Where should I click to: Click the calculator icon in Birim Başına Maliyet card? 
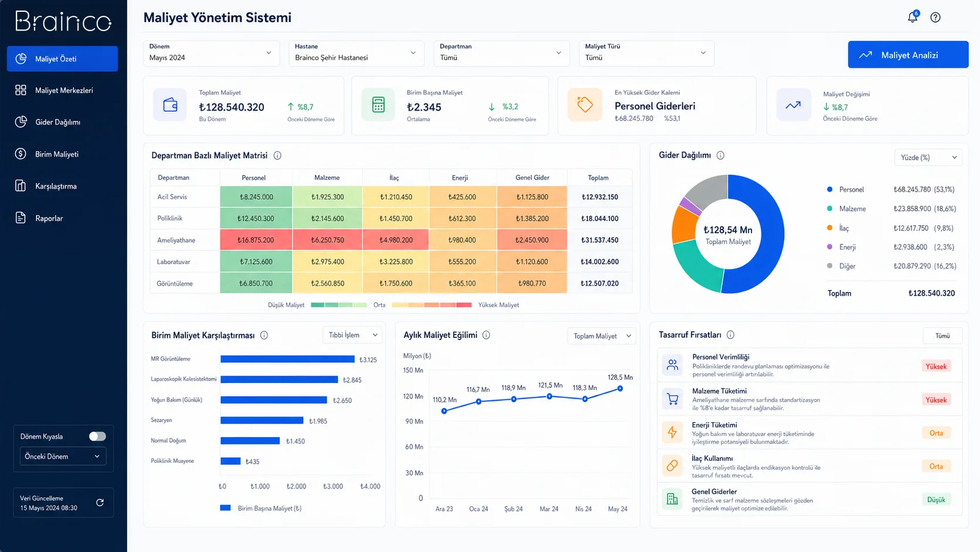(x=379, y=105)
